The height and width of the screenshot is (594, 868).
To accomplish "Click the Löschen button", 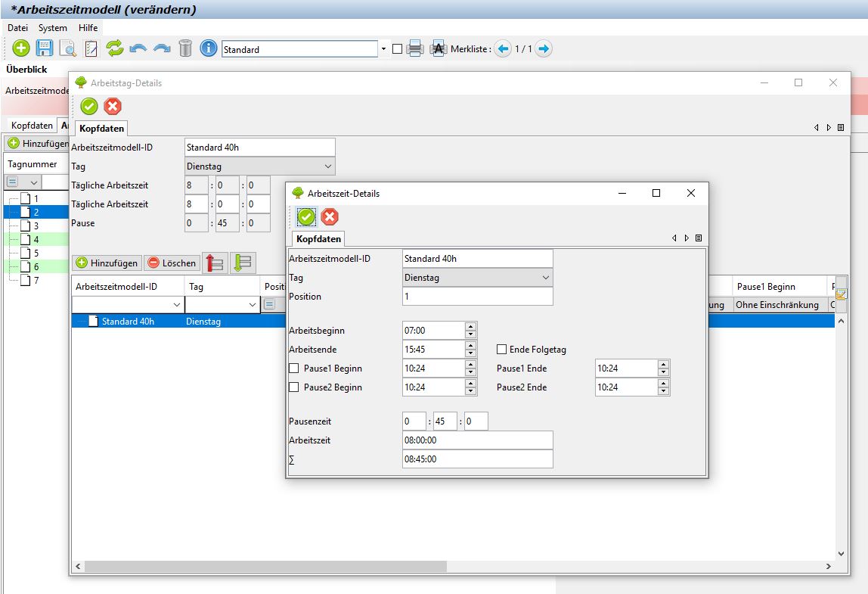I will pyautogui.click(x=171, y=263).
